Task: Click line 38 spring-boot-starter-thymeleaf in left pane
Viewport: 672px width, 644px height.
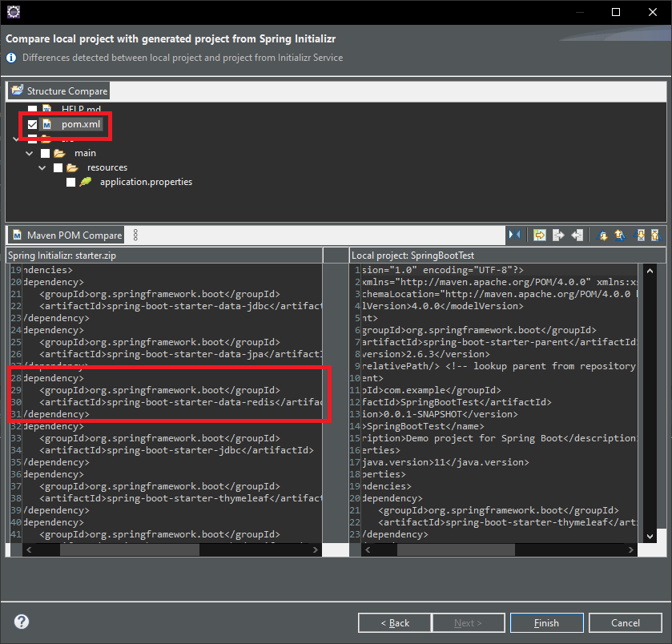Action: pos(180,498)
